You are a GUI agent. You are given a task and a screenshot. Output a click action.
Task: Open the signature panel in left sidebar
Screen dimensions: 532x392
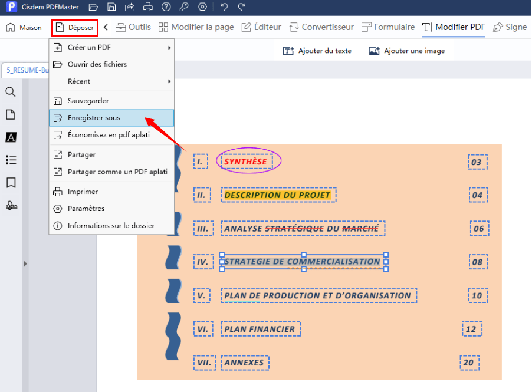coord(11,206)
